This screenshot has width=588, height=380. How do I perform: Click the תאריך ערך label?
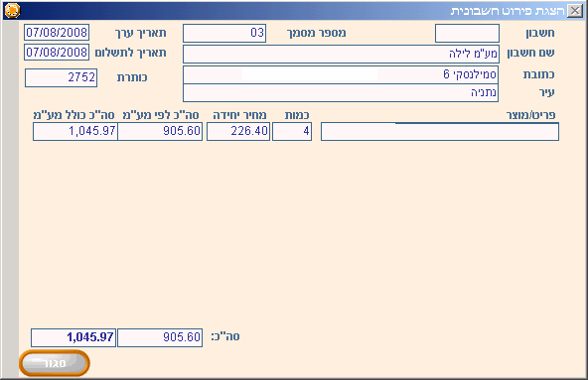[x=141, y=33]
